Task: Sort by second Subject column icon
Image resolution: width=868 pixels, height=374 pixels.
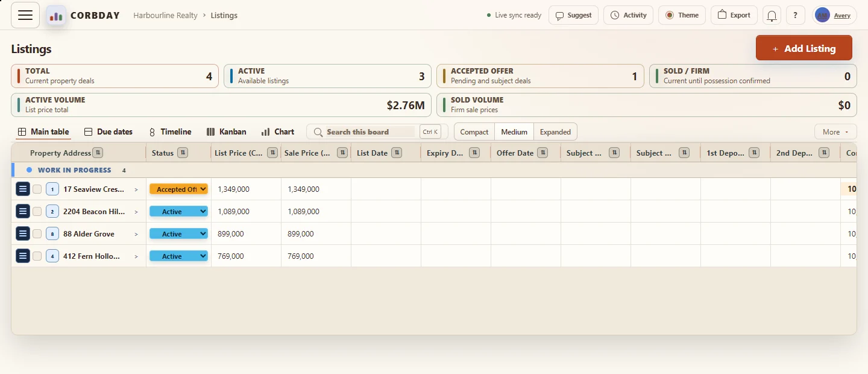Action: point(684,153)
